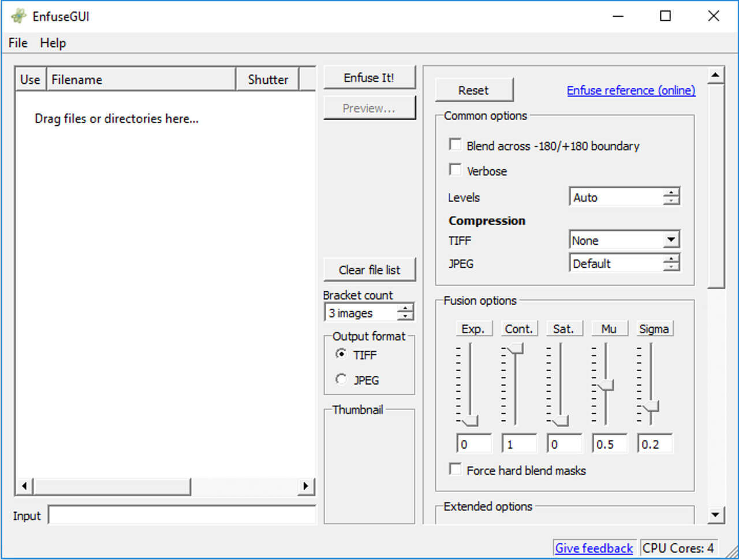Click the Filename column header
This screenshot has width=739, height=560.
141,79
